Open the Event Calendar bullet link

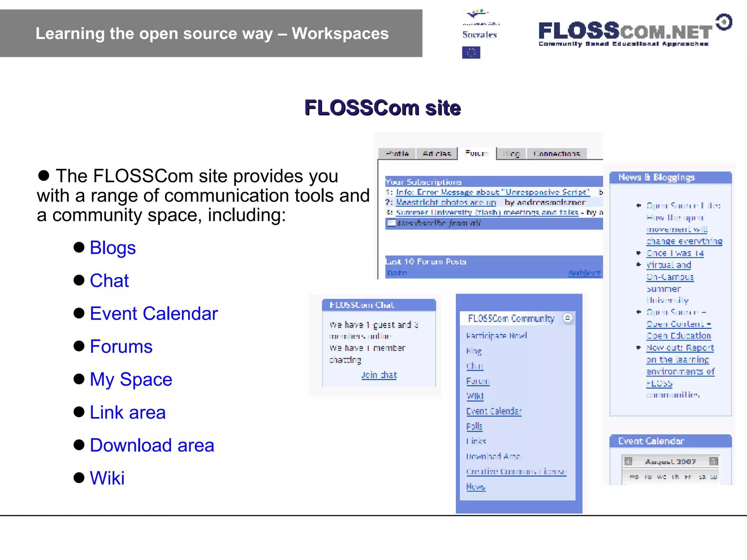pyautogui.click(x=154, y=314)
